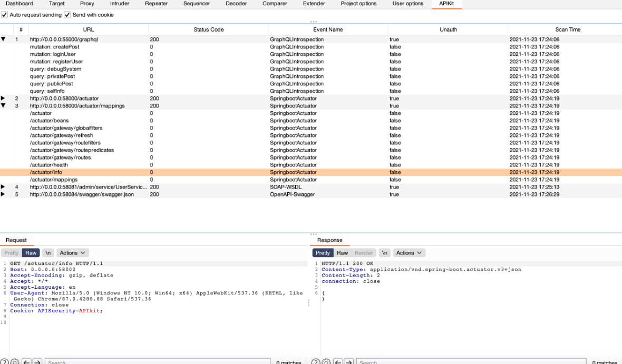Select the swagger/swagger.json URL row
Image resolution: width=622 pixels, height=364 pixels.
tap(311, 194)
